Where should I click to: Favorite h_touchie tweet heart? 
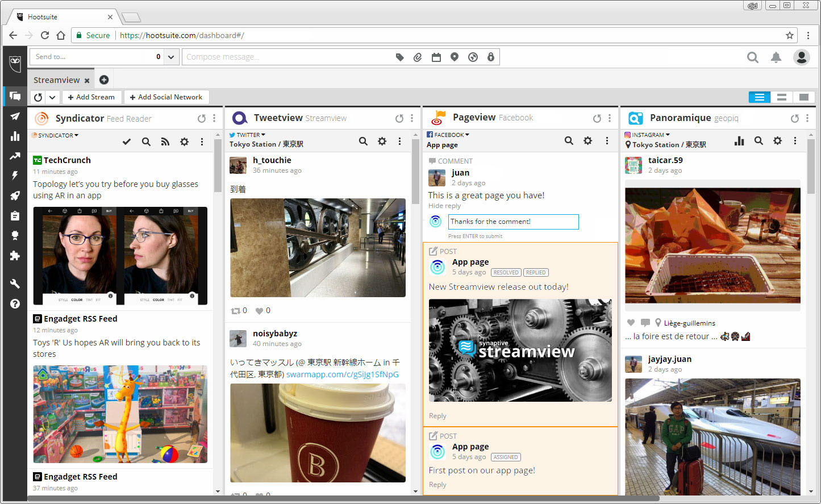tap(259, 311)
